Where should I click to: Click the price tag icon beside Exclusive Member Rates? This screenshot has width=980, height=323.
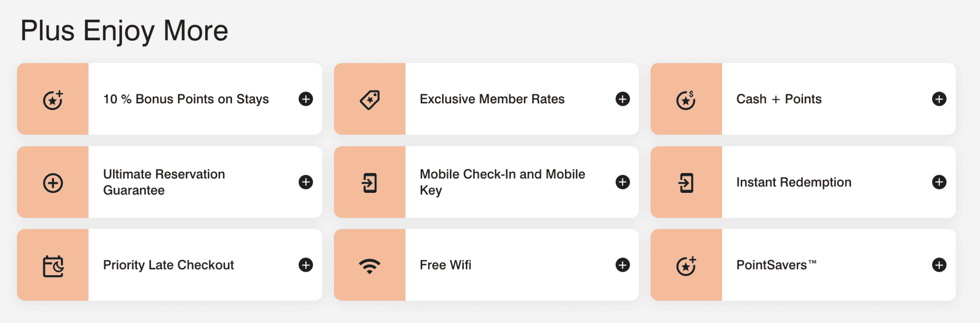point(369,99)
